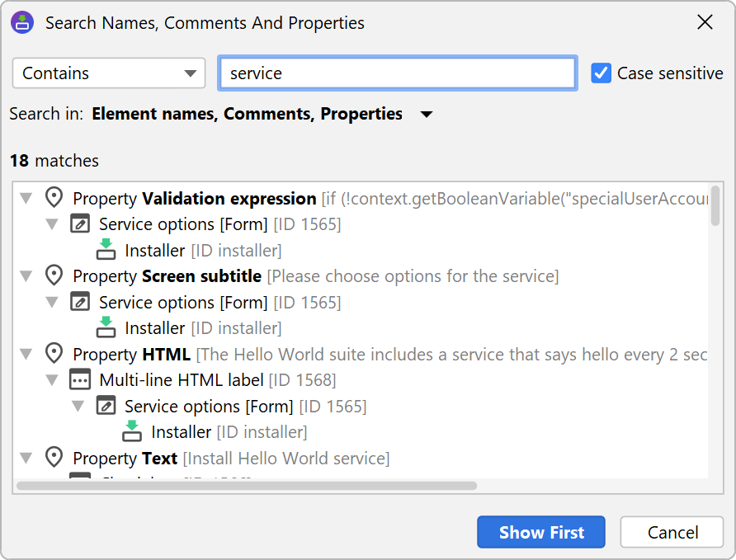Click the search text field containing service
Screen dimensions: 736x560
pyautogui.click(x=397, y=73)
